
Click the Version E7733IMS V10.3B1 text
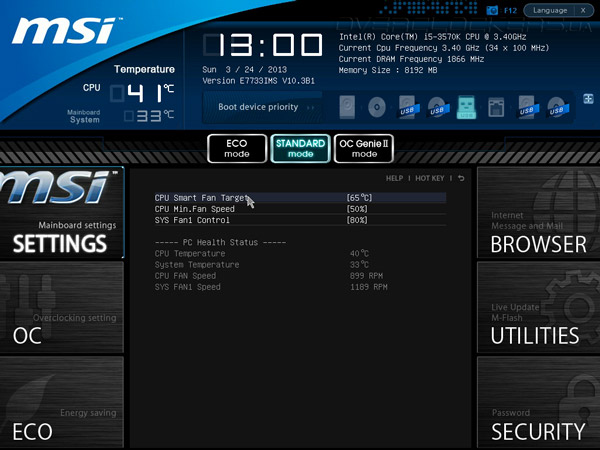(x=258, y=81)
